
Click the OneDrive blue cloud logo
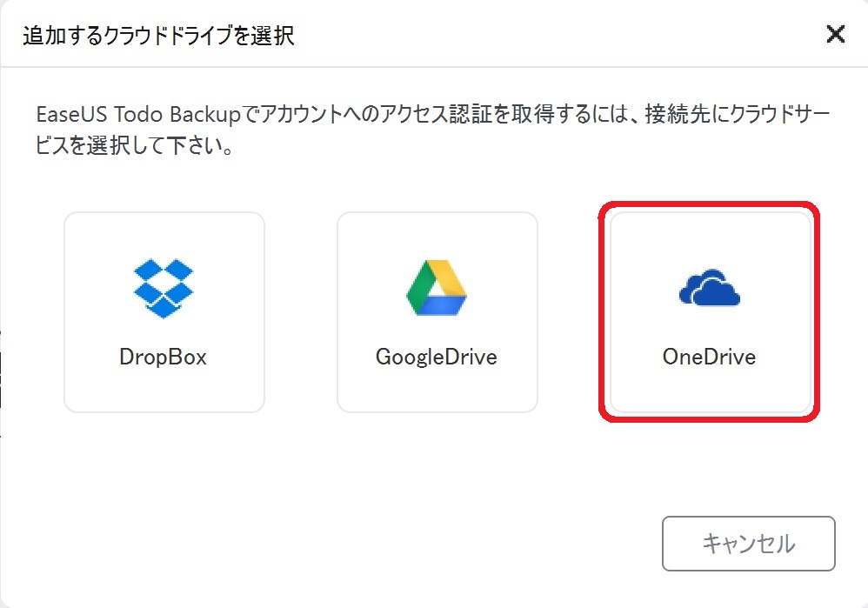point(709,287)
